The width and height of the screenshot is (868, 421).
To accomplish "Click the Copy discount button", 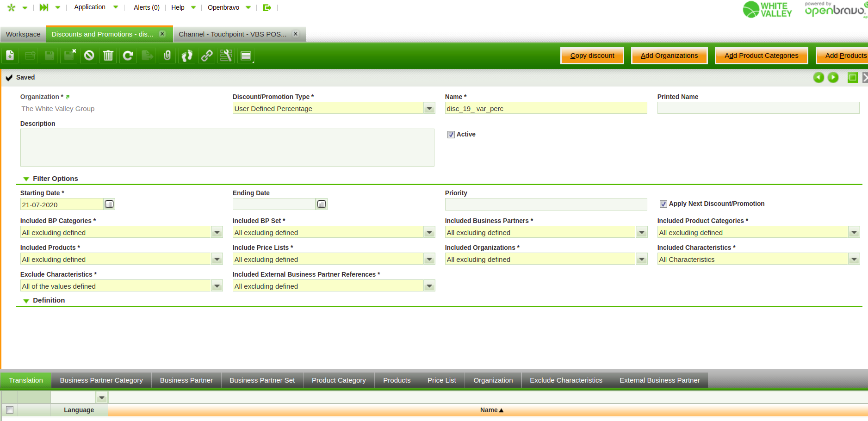I will (592, 56).
